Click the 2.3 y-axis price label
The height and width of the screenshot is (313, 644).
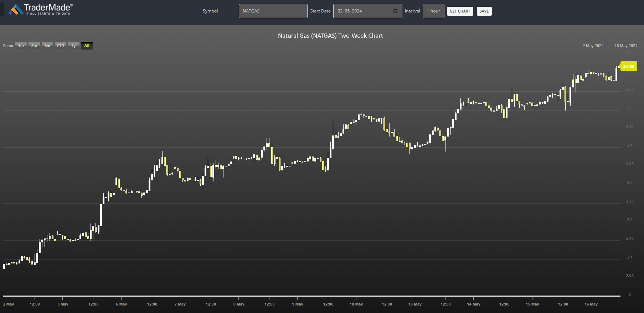pyautogui.click(x=630, y=183)
